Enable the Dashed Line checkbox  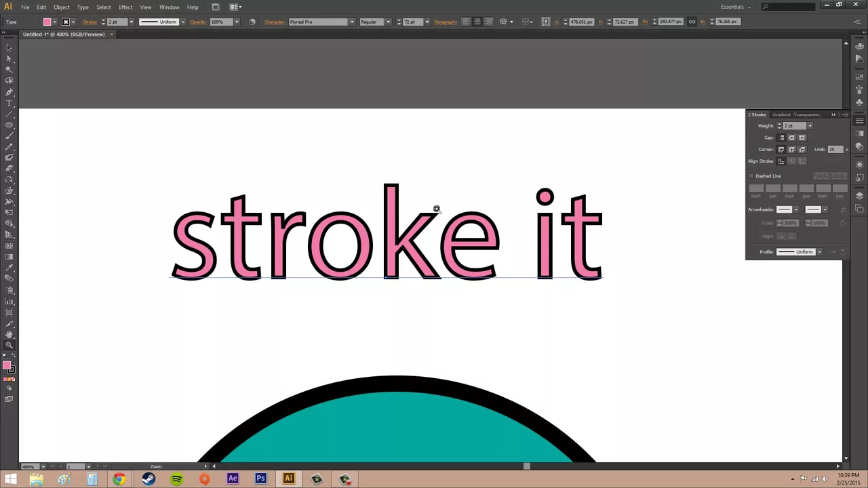click(x=751, y=176)
